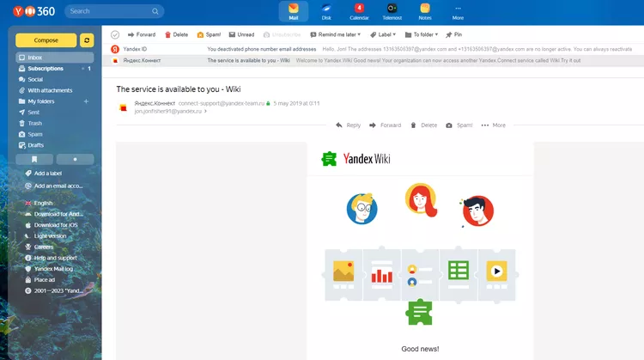Show flagged messages bookmark filter
The image size is (644, 360).
(x=34, y=159)
